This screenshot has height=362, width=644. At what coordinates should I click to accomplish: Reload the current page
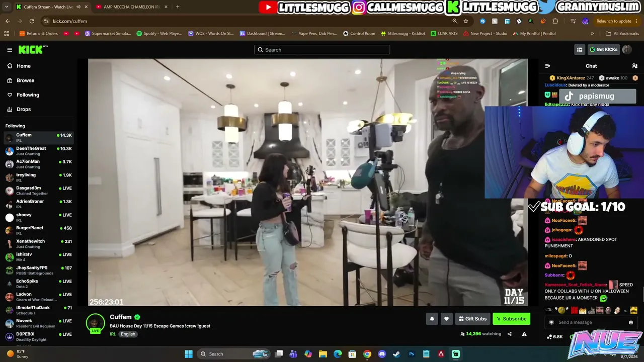32,21
